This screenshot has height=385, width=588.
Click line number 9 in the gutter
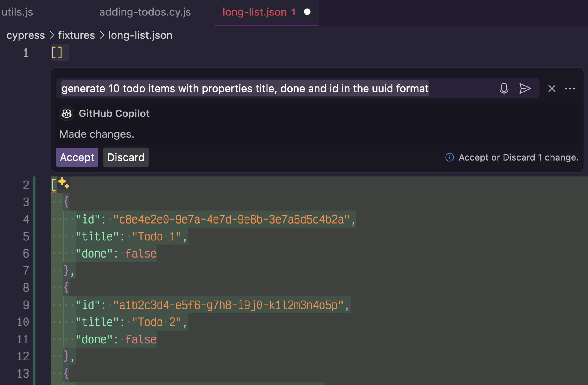point(26,305)
